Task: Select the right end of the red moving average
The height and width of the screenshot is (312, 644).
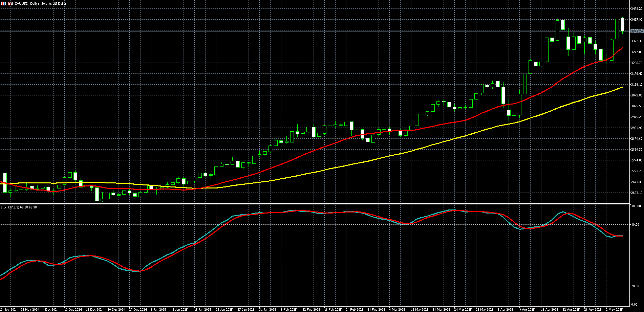Action: click(x=622, y=48)
